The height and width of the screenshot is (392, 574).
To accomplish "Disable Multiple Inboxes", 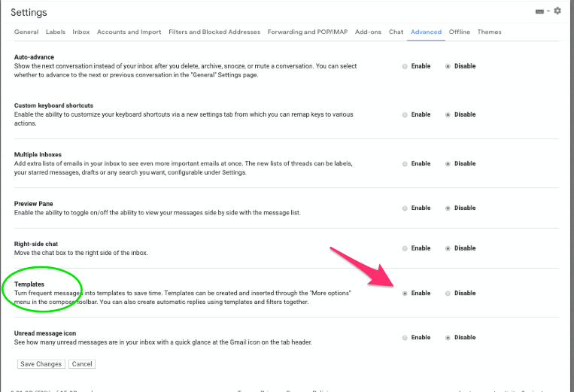I will tap(448, 163).
